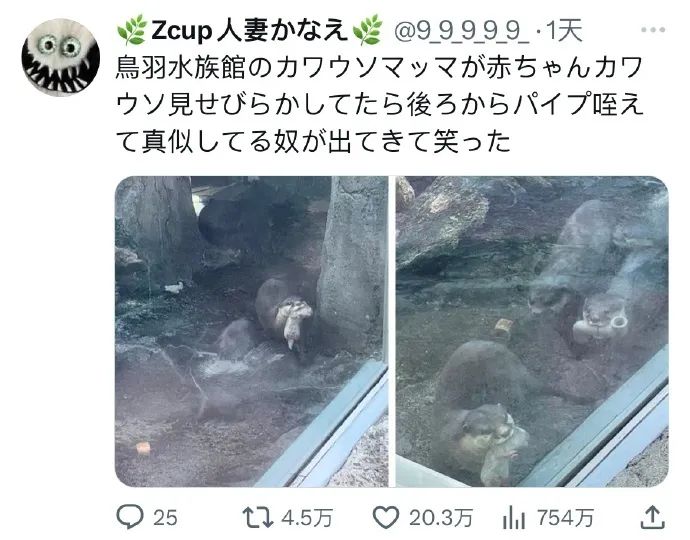This screenshot has height=540, width=690.
Task: Click the retweet count 4.5万
Action: click(x=307, y=518)
